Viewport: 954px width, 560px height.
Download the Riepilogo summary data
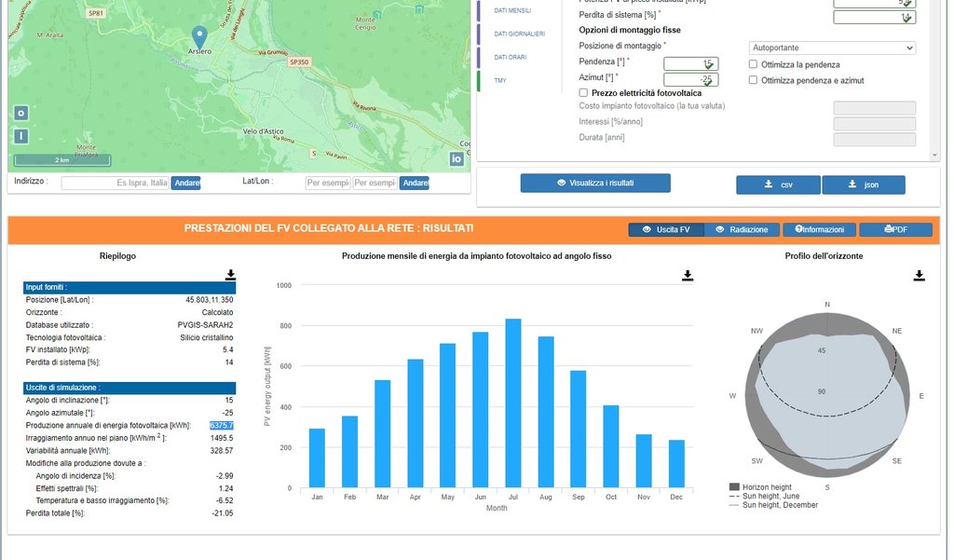coord(230,274)
